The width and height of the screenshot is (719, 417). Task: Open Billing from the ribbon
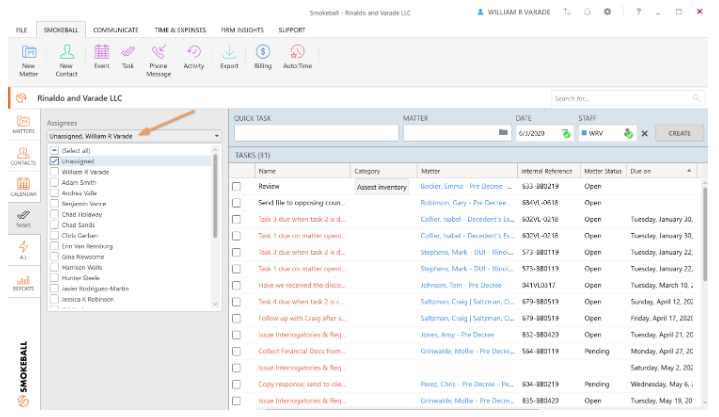pyautogui.click(x=263, y=57)
